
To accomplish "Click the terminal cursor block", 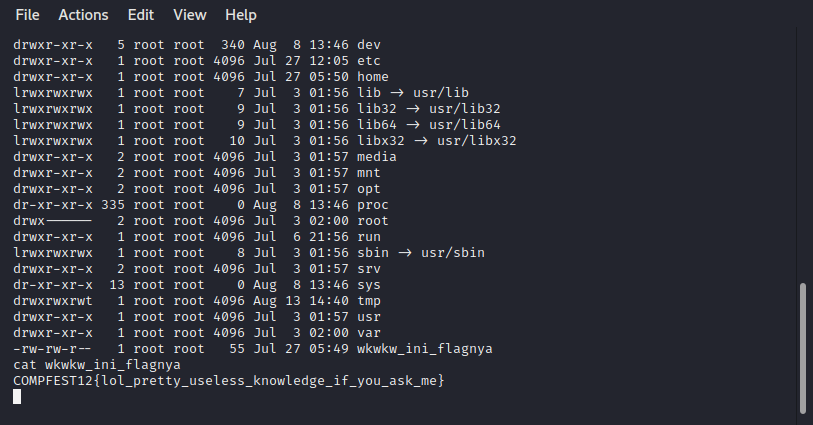I will (x=17, y=397).
